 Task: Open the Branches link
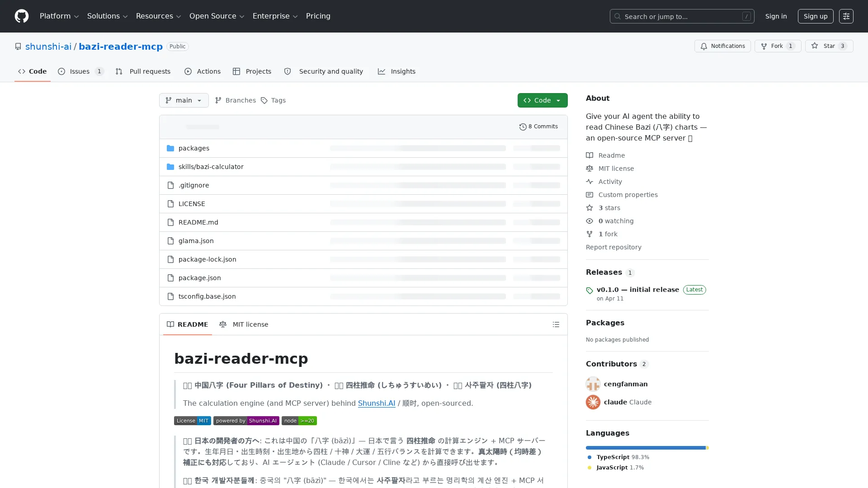[236, 100]
